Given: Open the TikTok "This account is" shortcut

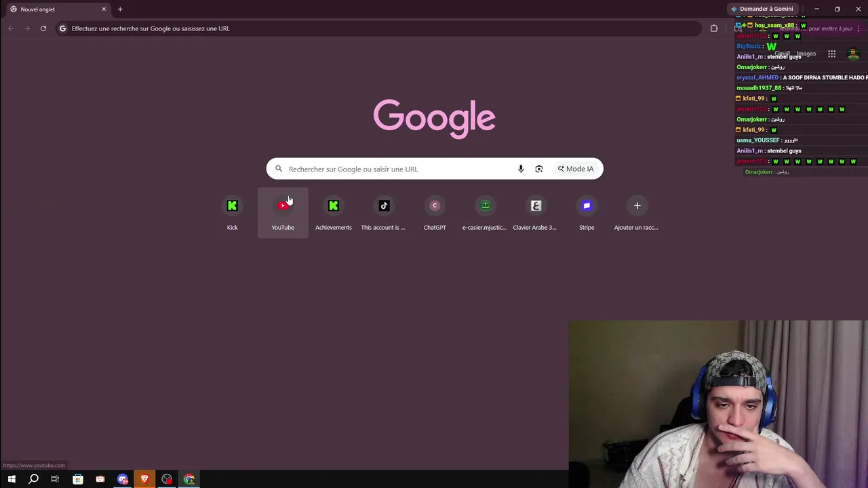Looking at the screenshot, I should [x=384, y=213].
